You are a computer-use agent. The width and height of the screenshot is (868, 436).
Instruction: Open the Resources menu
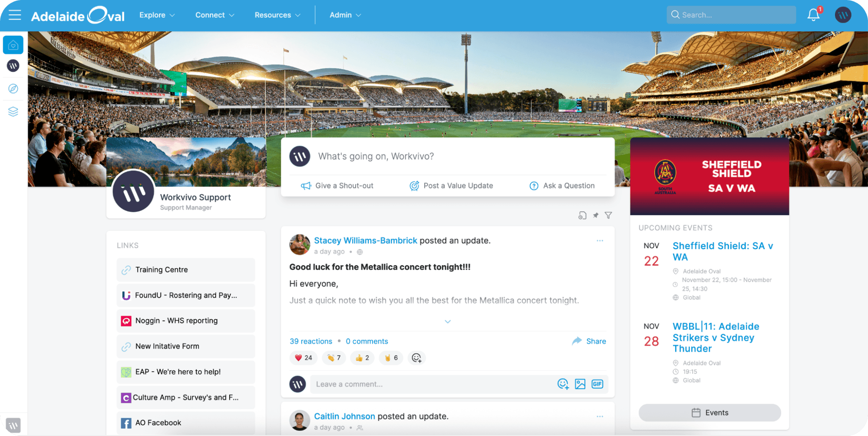click(277, 15)
